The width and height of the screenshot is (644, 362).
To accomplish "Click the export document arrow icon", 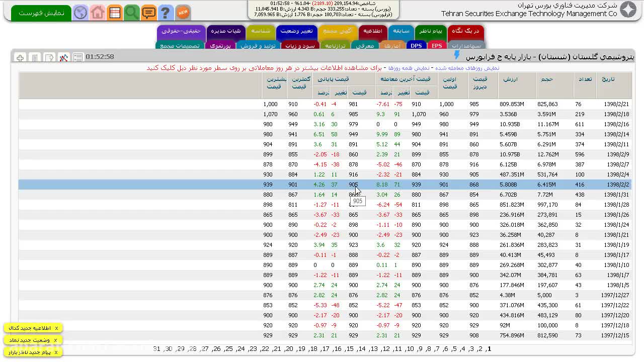I will tap(49, 58).
